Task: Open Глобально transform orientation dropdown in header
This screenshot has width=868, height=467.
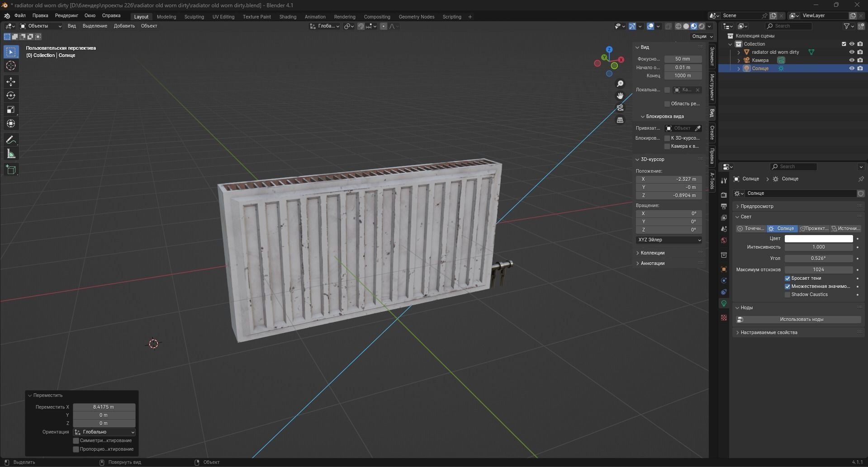Action: 324,26
